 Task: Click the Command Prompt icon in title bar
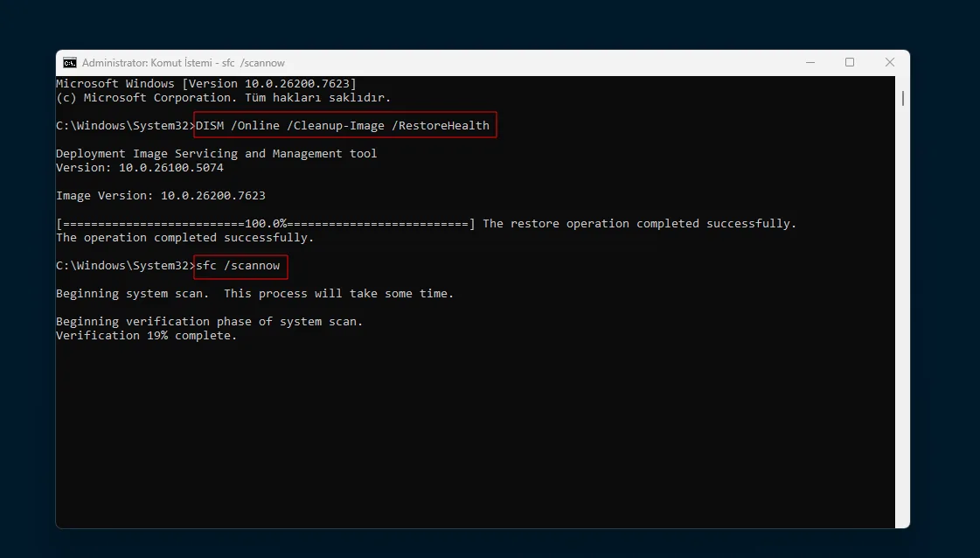click(x=70, y=63)
